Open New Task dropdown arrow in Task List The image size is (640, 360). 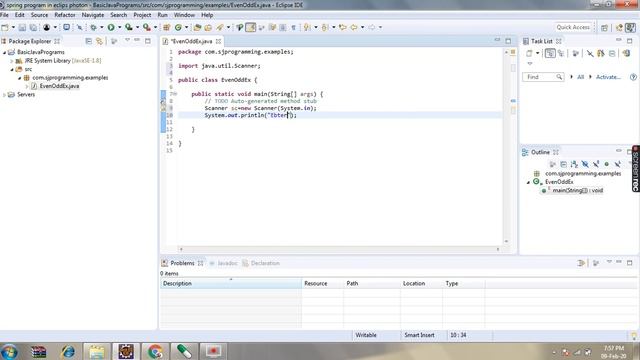(x=538, y=53)
